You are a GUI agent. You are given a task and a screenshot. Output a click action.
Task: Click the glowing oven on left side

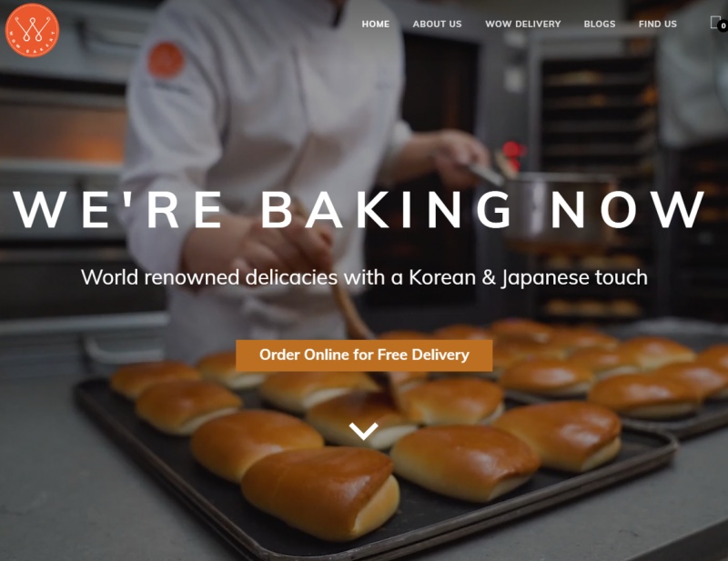click(x=63, y=132)
